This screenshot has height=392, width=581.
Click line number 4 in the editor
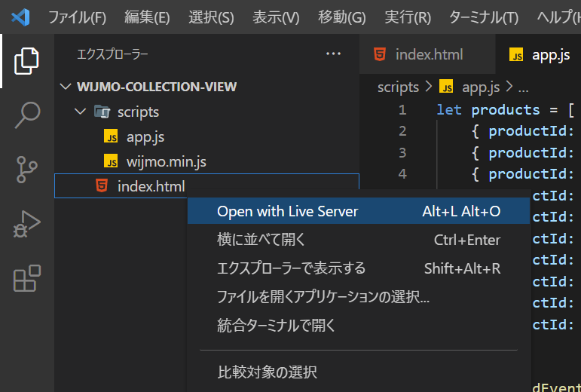(x=402, y=174)
